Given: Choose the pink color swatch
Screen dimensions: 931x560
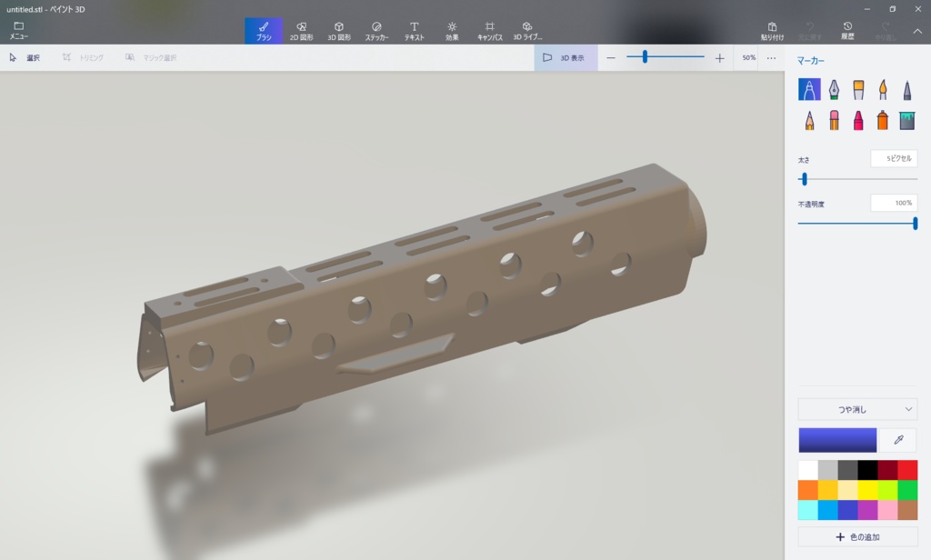Looking at the screenshot, I should tap(887, 510).
